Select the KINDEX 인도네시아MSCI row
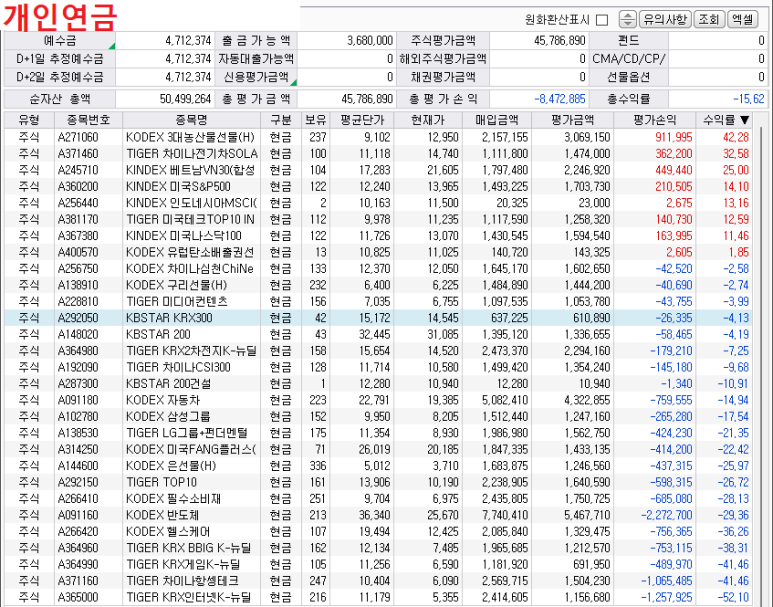 click(x=380, y=203)
